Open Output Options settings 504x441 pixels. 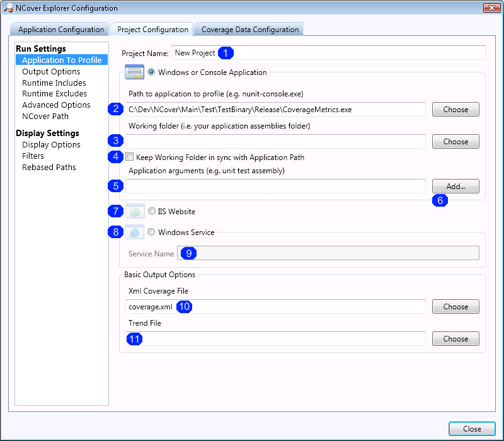[51, 71]
